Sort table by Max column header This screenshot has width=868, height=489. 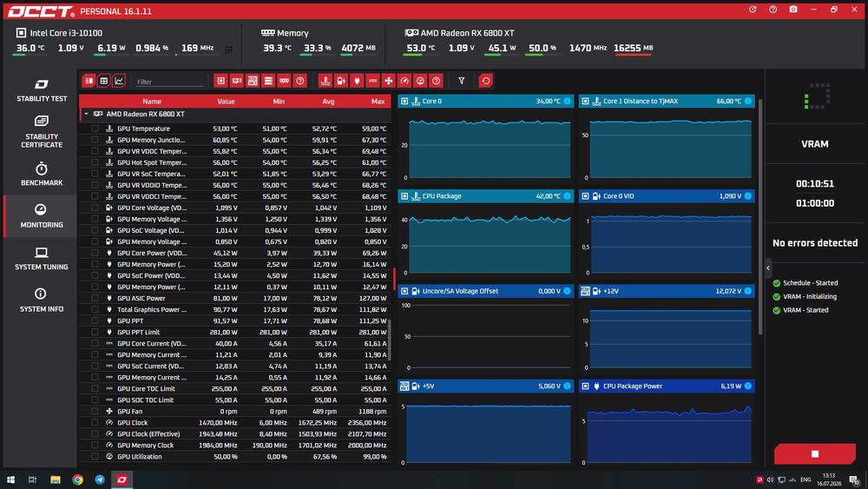pyautogui.click(x=378, y=102)
